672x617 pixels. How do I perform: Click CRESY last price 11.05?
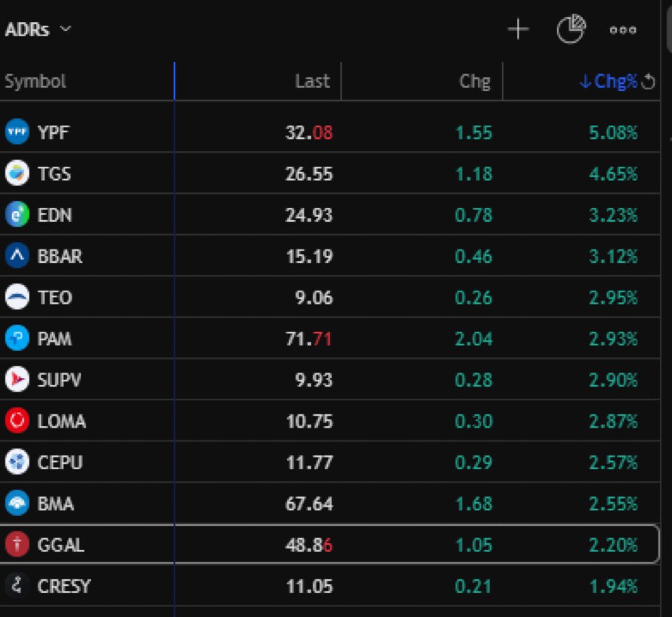click(x=309, y=586)
